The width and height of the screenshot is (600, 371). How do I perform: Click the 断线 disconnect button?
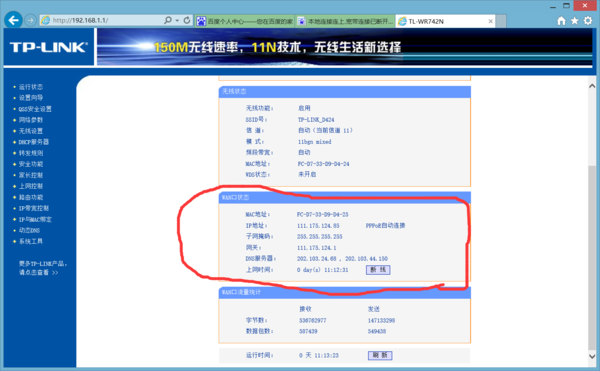click(378, 270)
